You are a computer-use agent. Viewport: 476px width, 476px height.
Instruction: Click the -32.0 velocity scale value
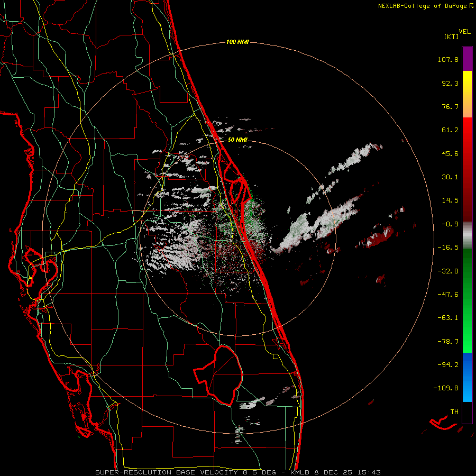point(448,271)
